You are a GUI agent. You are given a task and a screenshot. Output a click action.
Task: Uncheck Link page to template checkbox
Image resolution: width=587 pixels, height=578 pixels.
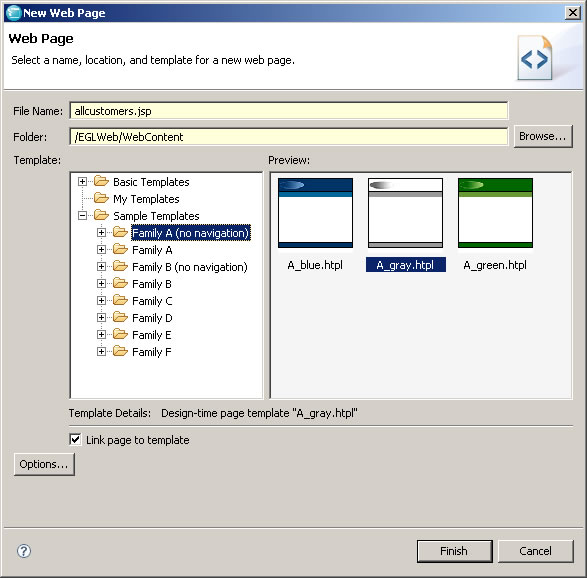click(x=75, y=439)
